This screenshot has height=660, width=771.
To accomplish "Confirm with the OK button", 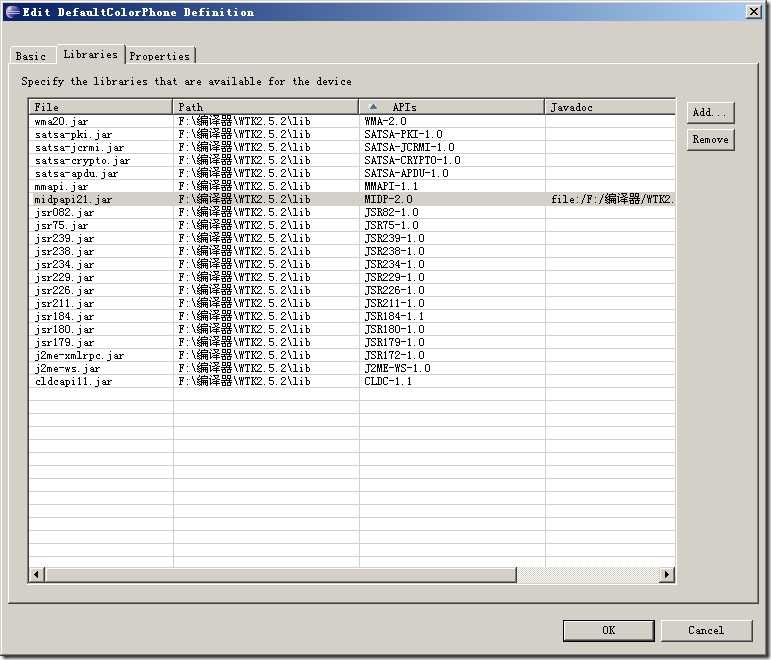I will click(x=608, y=630).
